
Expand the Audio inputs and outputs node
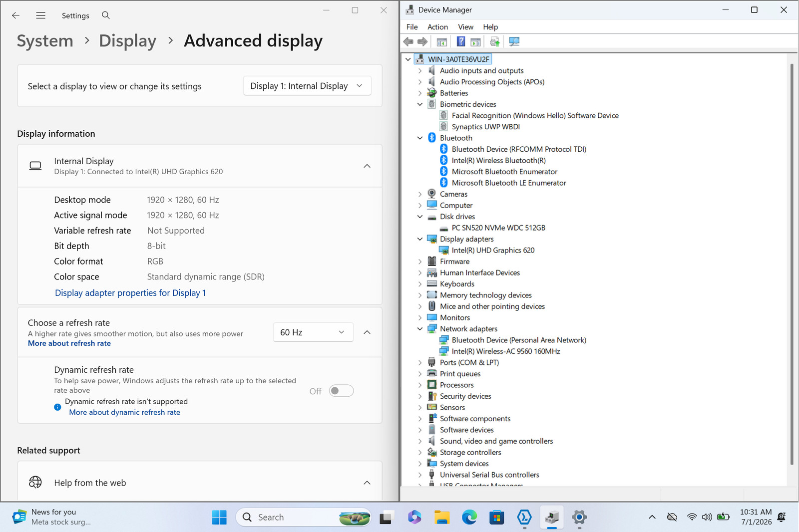pos(420,71)
